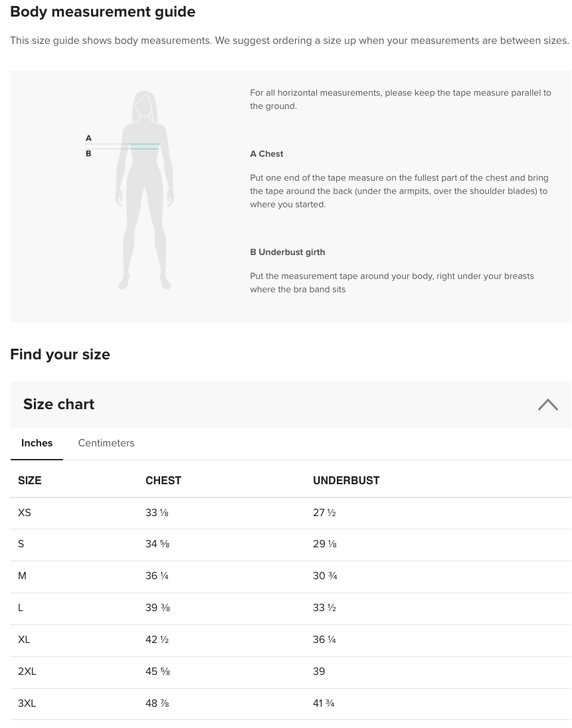The width and height of the screenshot is (572, 728).
Task: Click the A Chest heading
Action: pos(266,153)
